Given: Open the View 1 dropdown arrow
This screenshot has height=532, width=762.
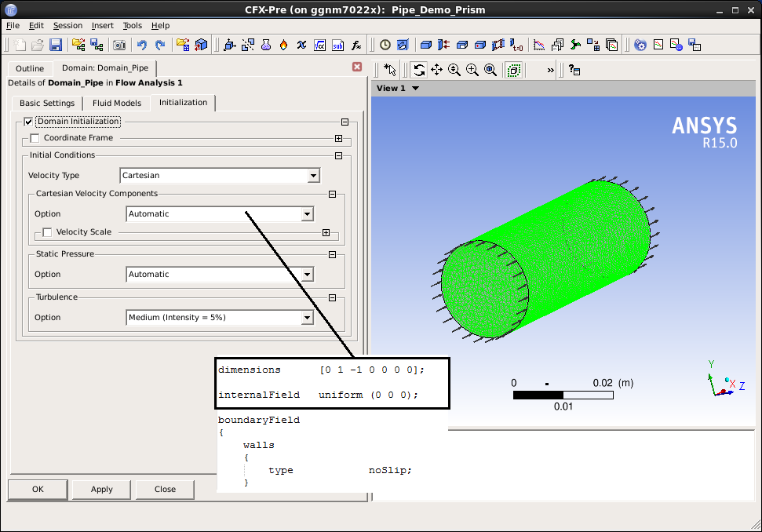Looking at the screenshot, I should tap(415, 88).
